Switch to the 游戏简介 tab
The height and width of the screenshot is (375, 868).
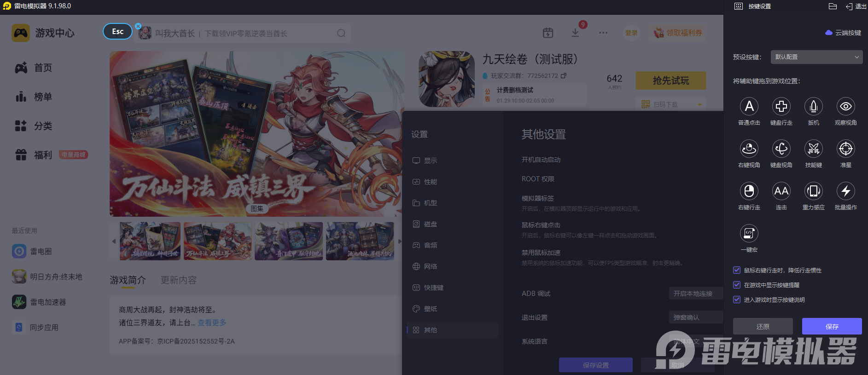point(128,280)
